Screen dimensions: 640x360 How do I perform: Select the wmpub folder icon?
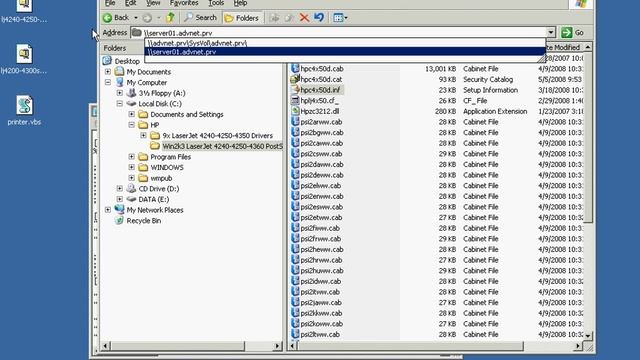143,178
